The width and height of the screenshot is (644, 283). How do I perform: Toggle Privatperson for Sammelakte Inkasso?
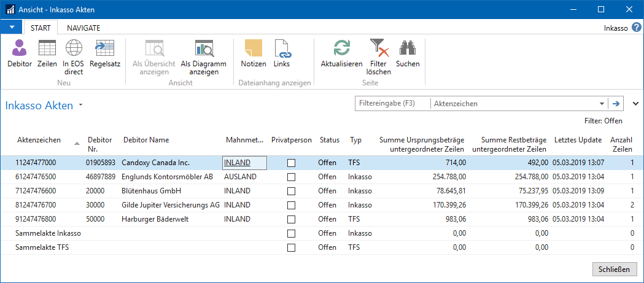(291, 233)
